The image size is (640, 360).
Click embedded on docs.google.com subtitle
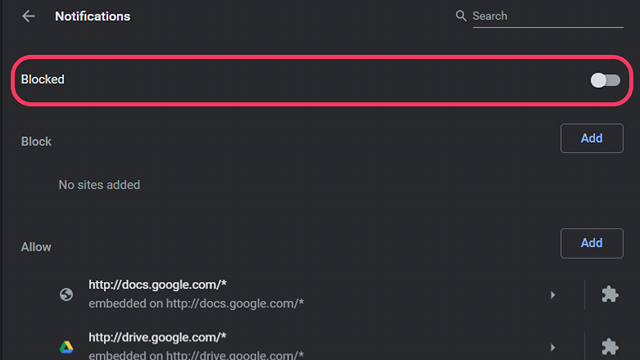196,304
